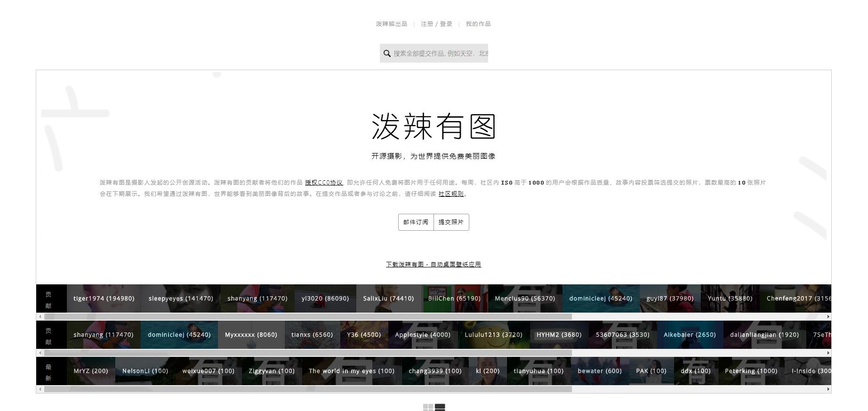Viewport: 868px width, 411px height.
Task: Click first row scrollbar right arrow
Action: [828, 317]
